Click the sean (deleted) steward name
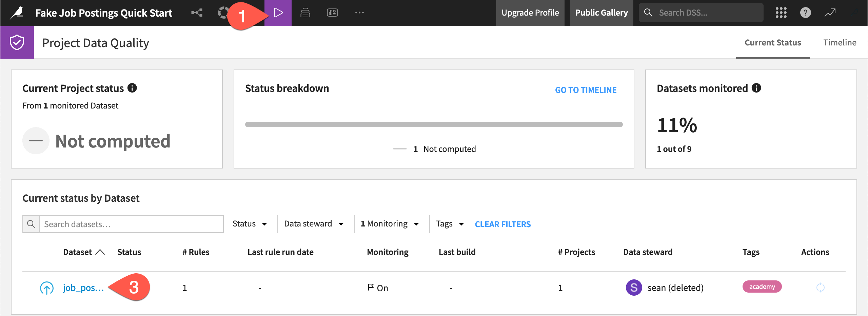The image size is (868, 316). [x=675, y=288]
